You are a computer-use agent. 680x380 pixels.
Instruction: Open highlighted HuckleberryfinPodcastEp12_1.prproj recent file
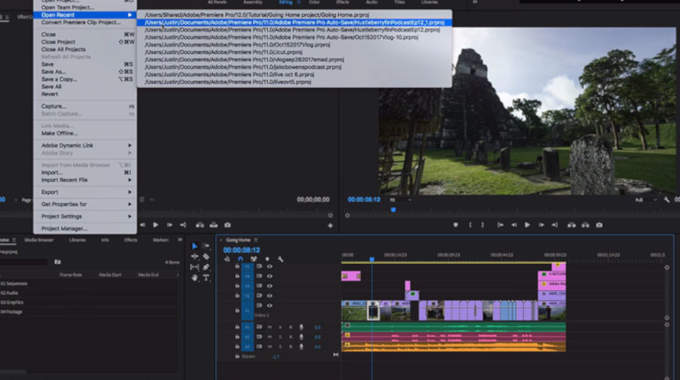coord(294,23)
